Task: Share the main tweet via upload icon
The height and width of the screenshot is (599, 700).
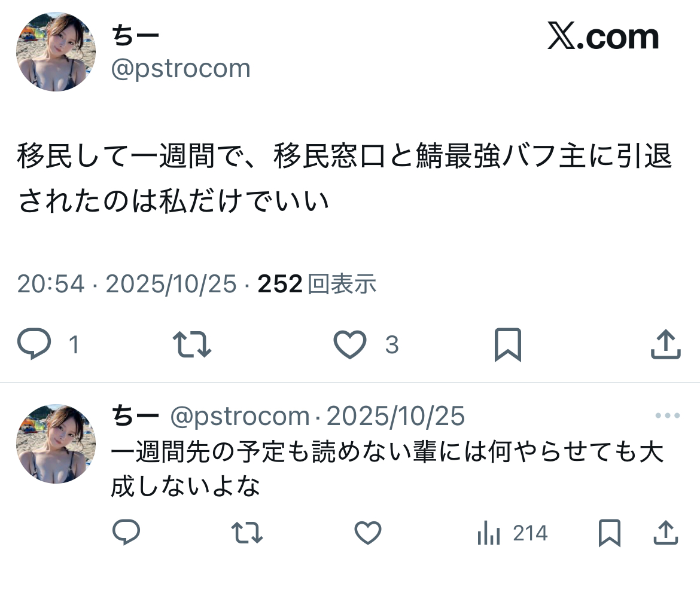Action: click(666, 344)
